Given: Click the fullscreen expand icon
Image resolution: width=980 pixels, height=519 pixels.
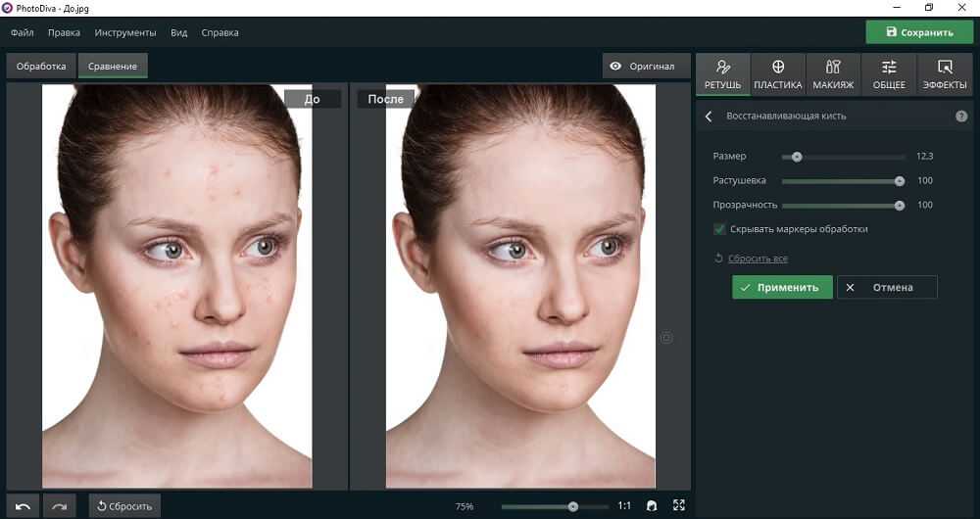Looking at the screenshot, I should tap(678, 506).
